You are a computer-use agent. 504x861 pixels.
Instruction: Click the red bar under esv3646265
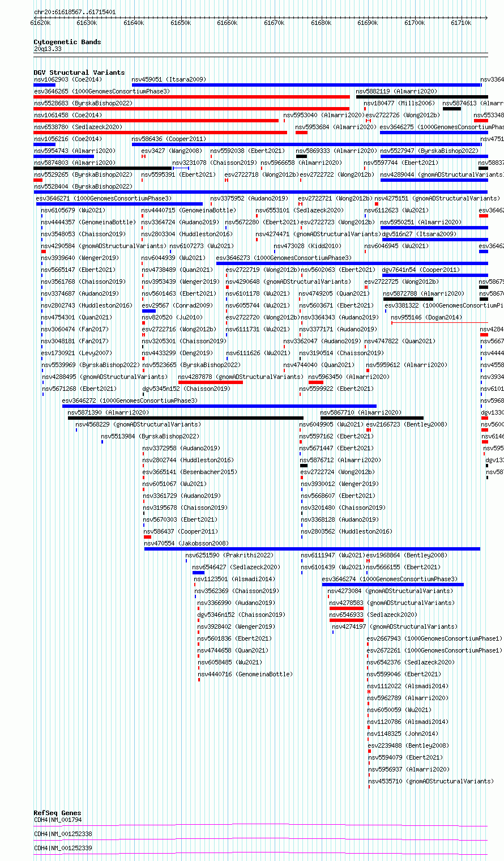click(x=192, y=97)
